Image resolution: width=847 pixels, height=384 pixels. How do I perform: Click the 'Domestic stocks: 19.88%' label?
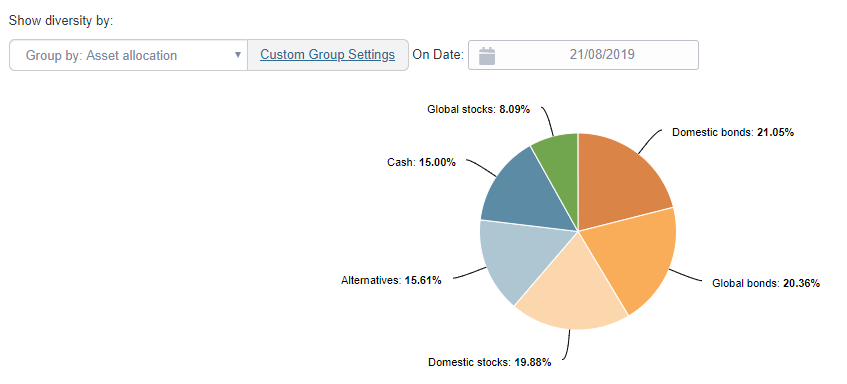490,362
